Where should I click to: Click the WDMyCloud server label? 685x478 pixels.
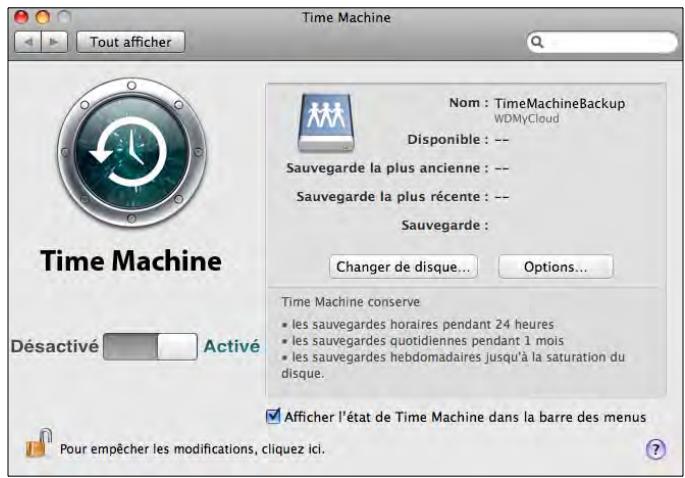(x=526, y=118)
